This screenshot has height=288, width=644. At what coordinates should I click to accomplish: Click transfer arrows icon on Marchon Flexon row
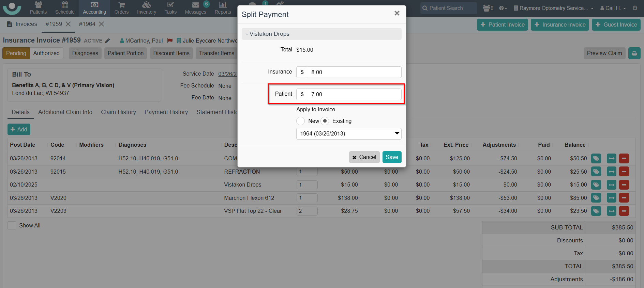pos(612,198)
